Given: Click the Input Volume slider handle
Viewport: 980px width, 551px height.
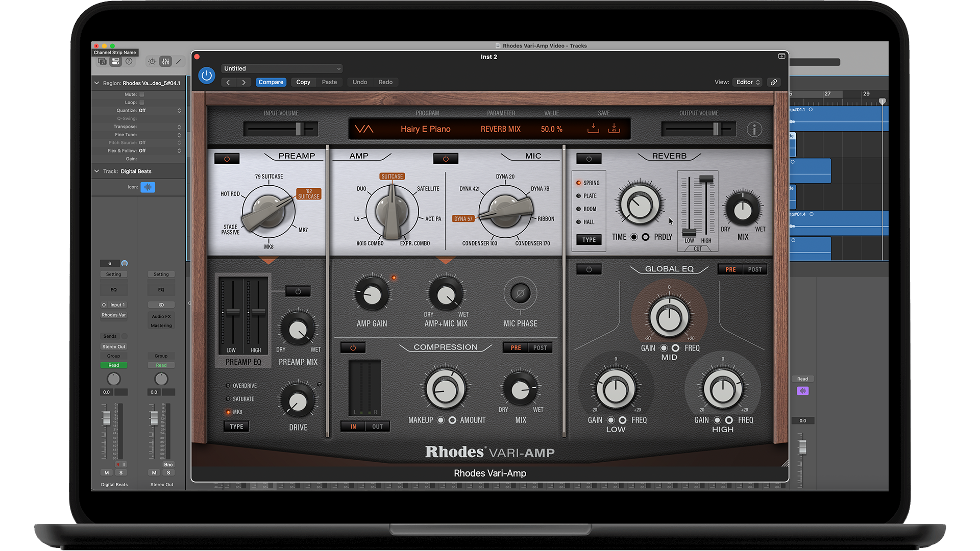Looking at the screenshot, I should click(299, 129).
